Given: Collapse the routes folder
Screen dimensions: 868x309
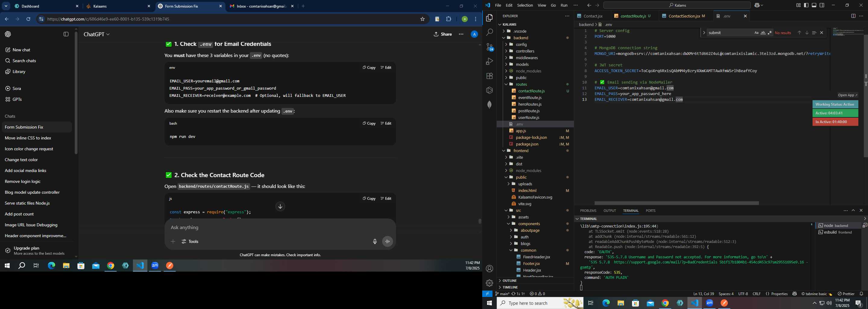Looking at the screenshot, I should [506, 84].
